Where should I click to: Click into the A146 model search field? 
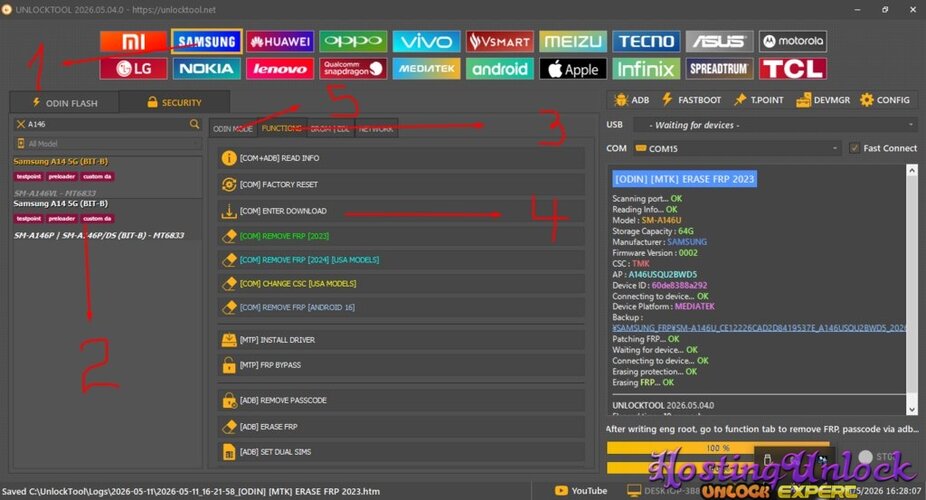(x=107, y=124)
